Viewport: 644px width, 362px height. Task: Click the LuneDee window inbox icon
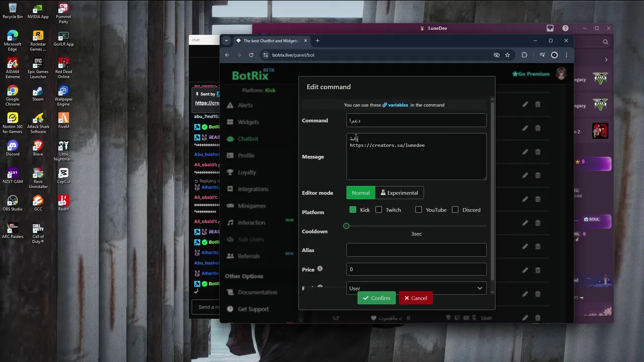point(550,28)
